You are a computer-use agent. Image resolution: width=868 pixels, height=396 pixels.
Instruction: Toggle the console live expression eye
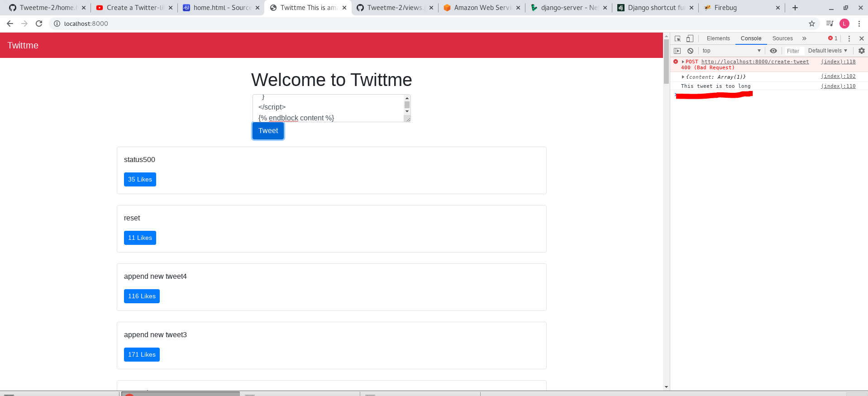[x=773, y=51]
